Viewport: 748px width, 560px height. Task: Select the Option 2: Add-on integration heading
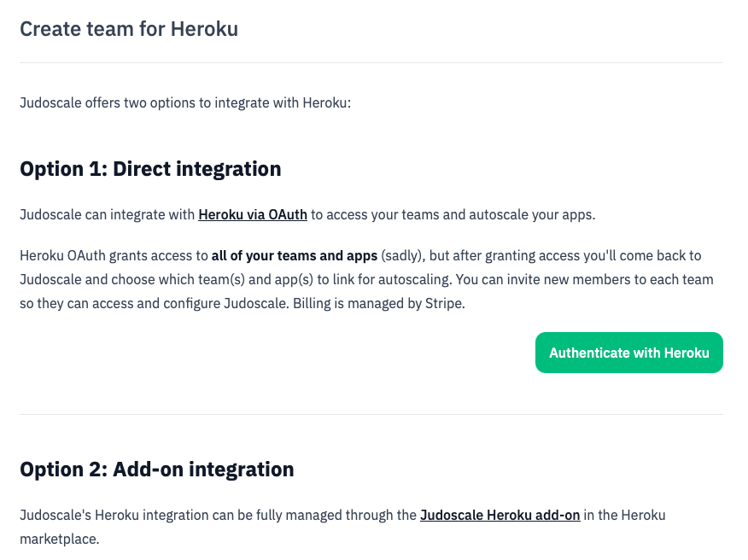(156, 469)
